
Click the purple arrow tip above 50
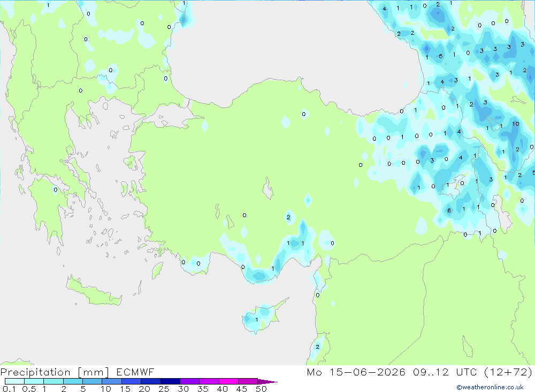tap(267, 382)
